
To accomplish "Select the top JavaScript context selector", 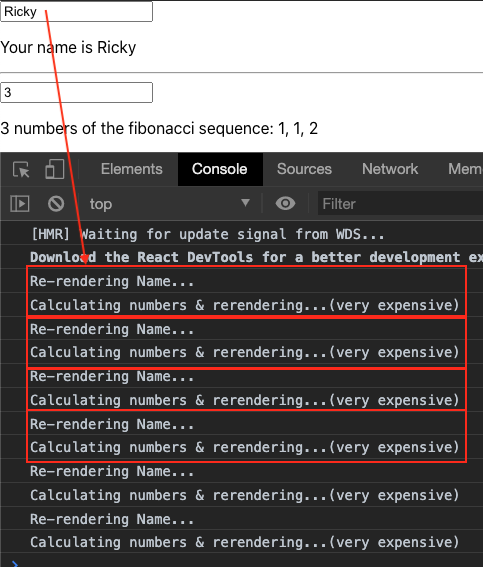I will click(169, 204).
